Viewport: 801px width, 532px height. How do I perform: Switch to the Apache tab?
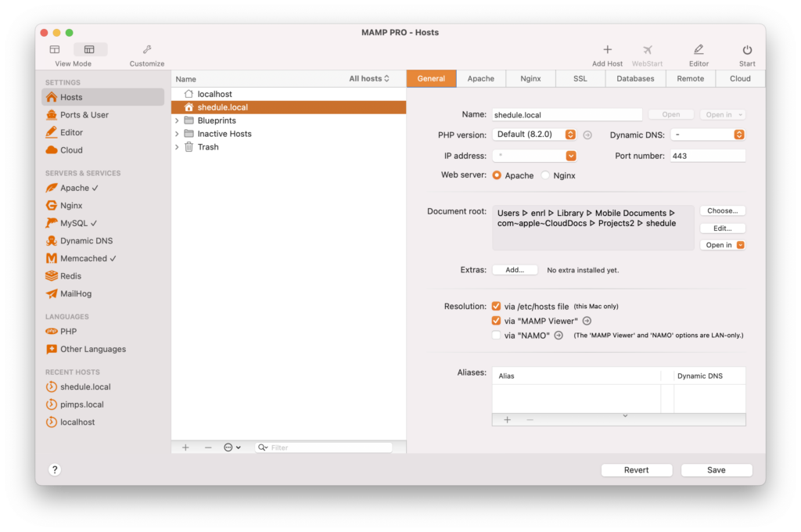coord(481,79)
